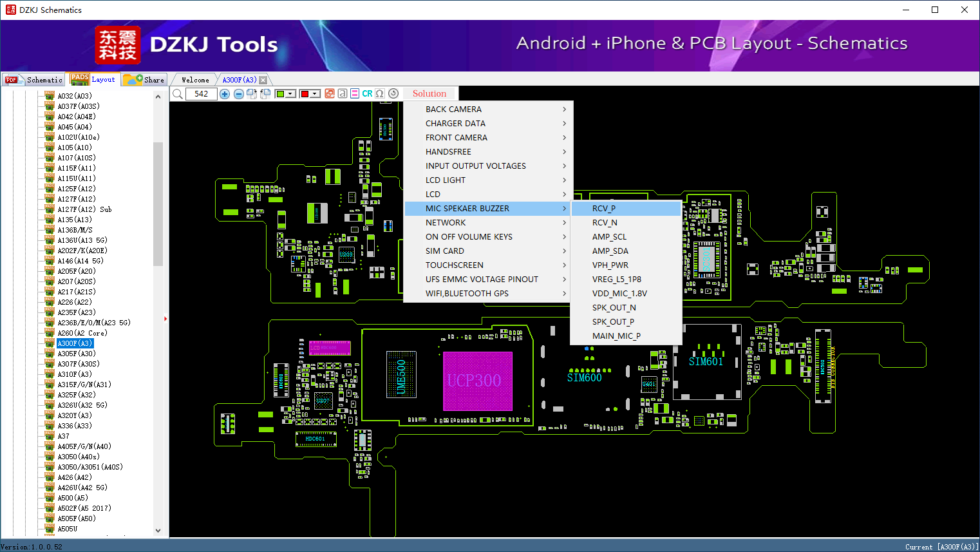Close the A300F(A3) document tab

point(263,80)
